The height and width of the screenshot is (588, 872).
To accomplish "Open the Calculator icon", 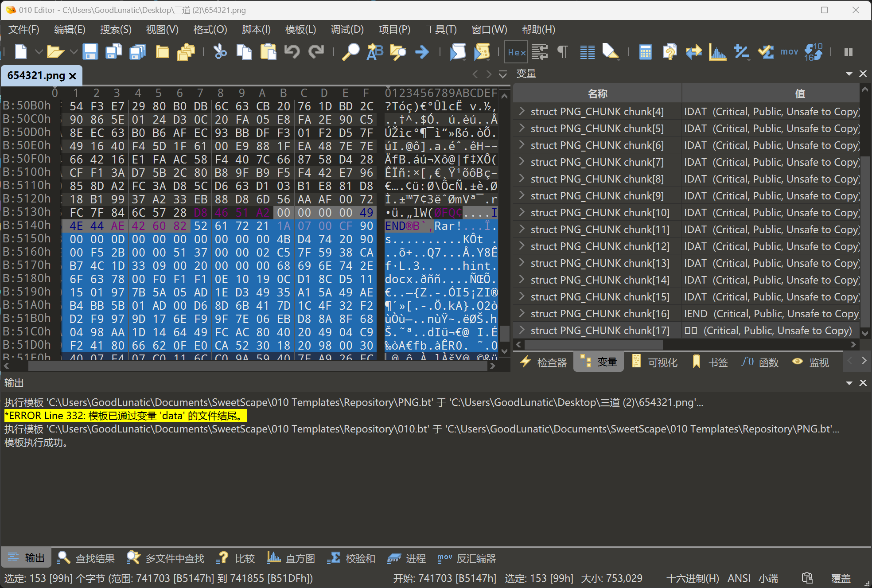I will click(646, 52).
